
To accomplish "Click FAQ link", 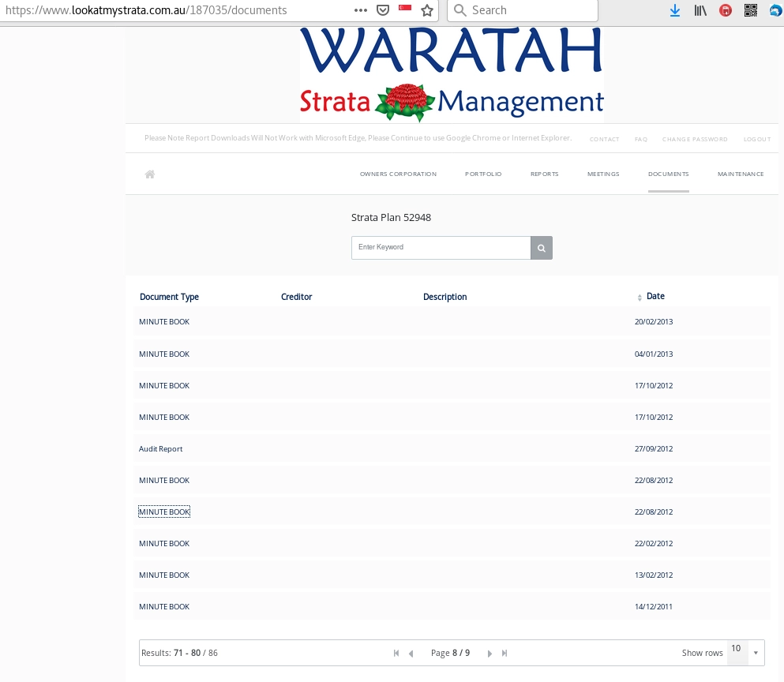I will click(x=641, y=139).
